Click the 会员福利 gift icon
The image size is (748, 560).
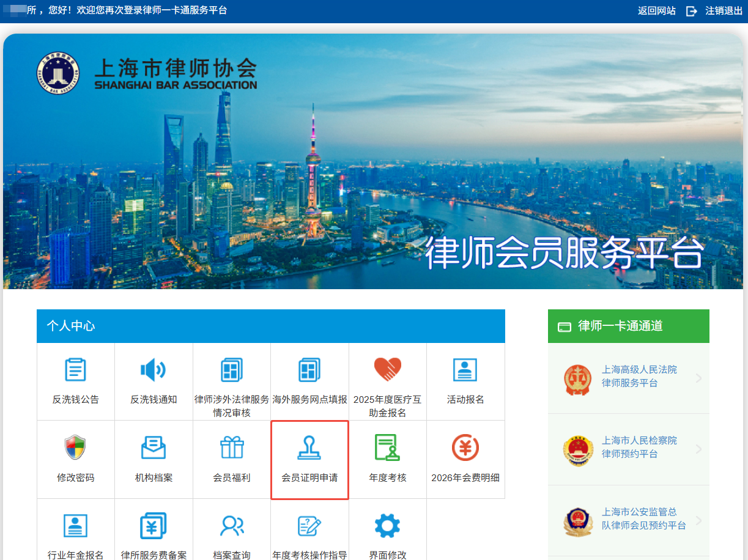tap(232, 448)
